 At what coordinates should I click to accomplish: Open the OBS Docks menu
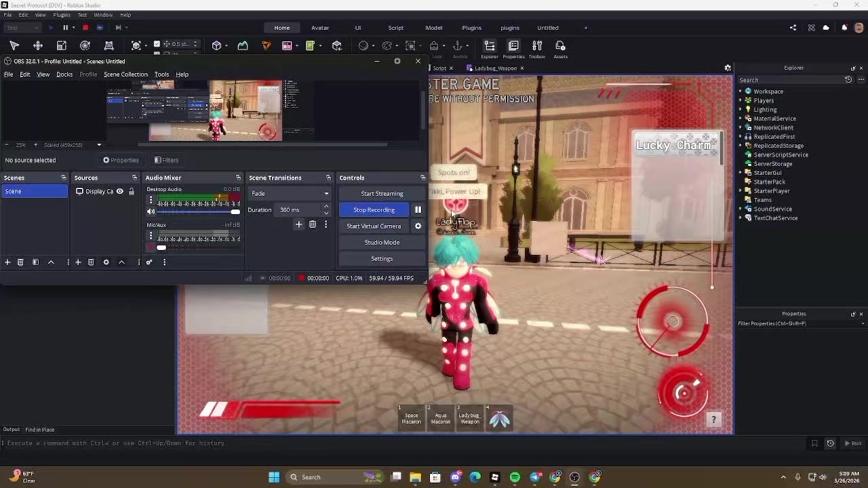click(64, 75)
